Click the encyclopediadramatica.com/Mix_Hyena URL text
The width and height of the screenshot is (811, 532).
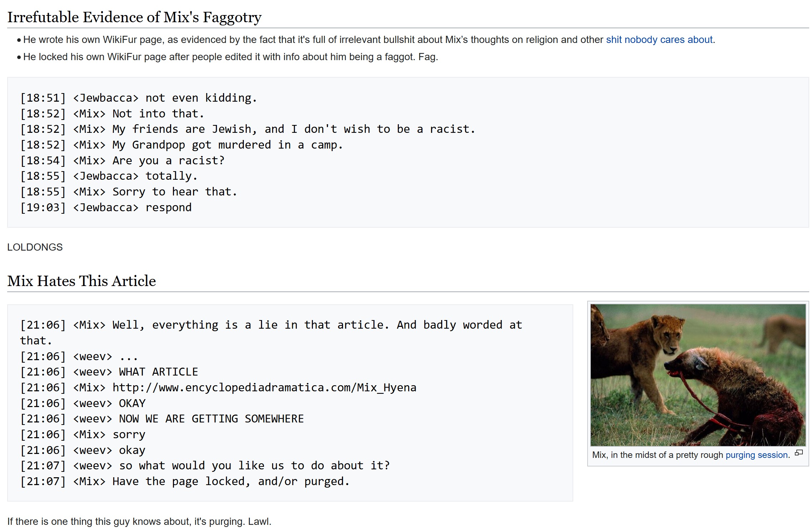click(x=264, y=387)
